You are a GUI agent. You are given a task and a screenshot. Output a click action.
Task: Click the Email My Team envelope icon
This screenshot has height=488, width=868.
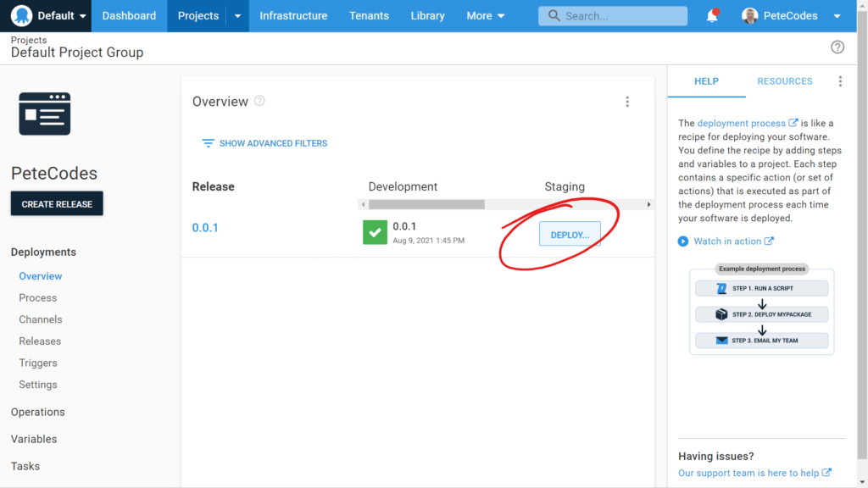(x=721, y=341)
